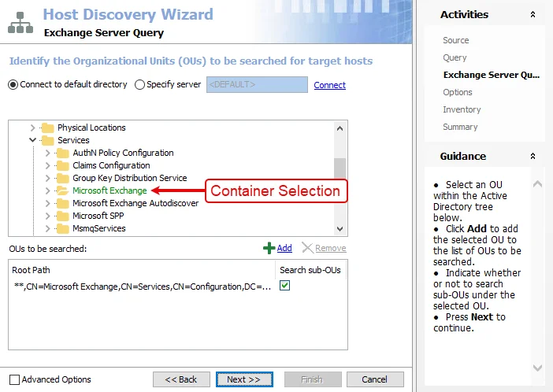This screenshot has width=553, height=392.
Task: Expand the Microsoft Exchange Autodiscover node
Action: coord(47,203)
